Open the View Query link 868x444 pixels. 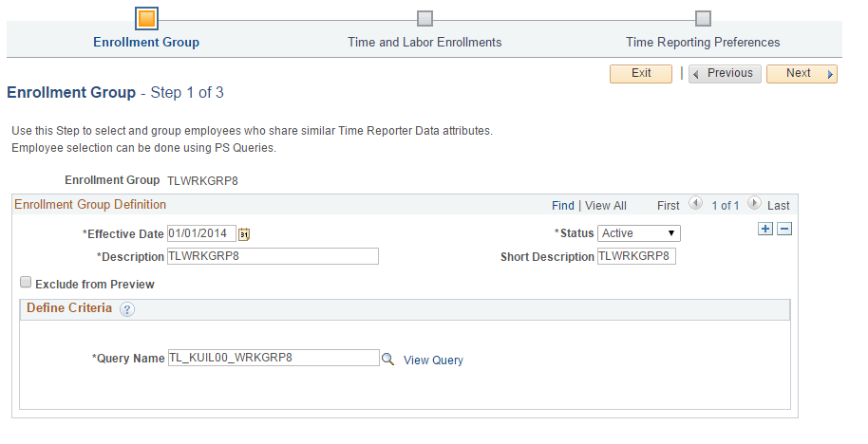[x=433, y=361]
